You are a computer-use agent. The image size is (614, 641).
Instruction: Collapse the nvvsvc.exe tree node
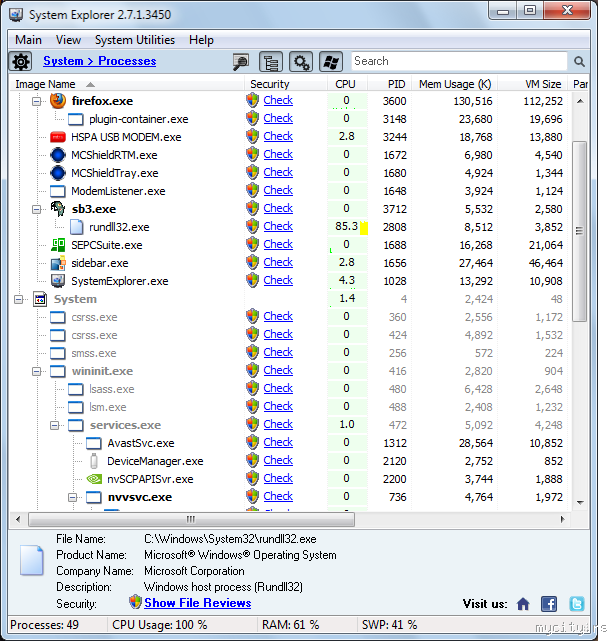click(72, 497)
